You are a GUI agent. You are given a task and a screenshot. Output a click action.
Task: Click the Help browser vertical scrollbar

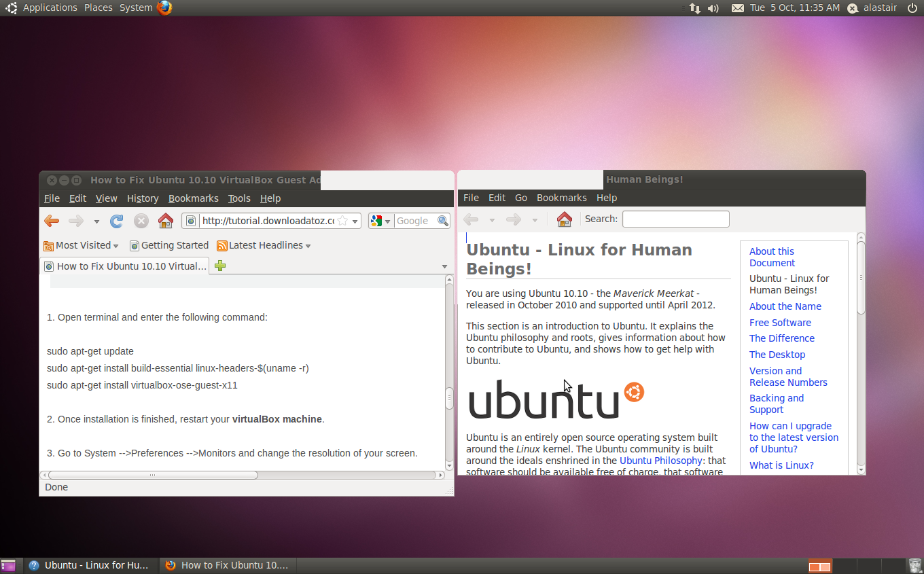pyautogui.click(x=861, y=278)
